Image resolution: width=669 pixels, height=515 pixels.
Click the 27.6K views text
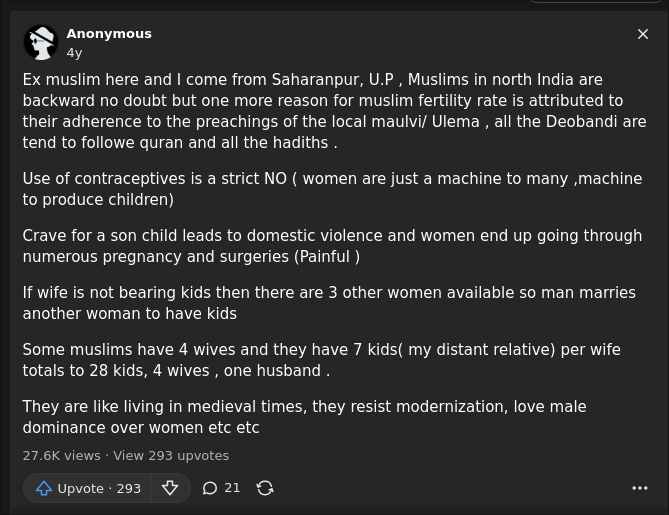tap(61, 456)
